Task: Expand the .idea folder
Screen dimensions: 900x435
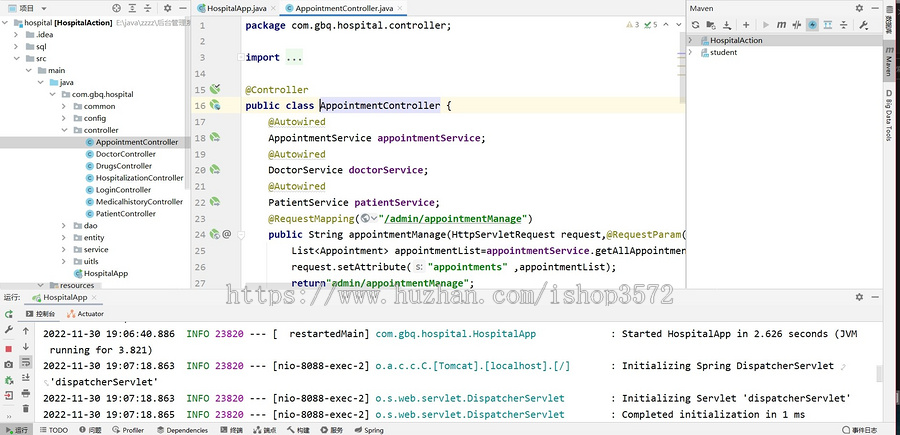Action: tap(17, 34)
